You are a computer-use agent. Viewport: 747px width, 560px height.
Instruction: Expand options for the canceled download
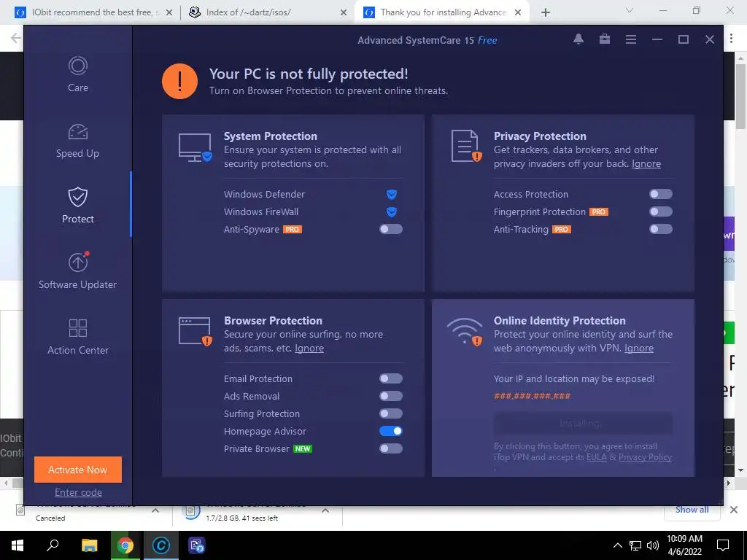[x=155, y=510]
